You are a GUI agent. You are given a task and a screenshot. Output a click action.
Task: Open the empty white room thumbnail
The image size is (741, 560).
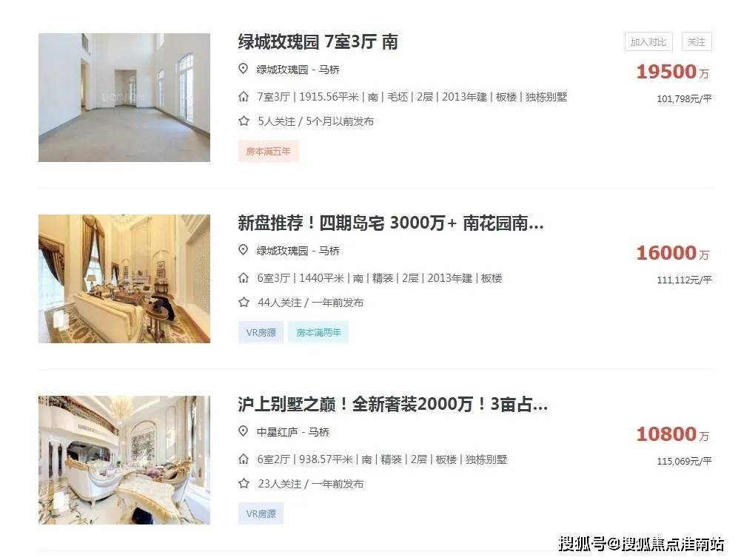(x=124, y=98)
